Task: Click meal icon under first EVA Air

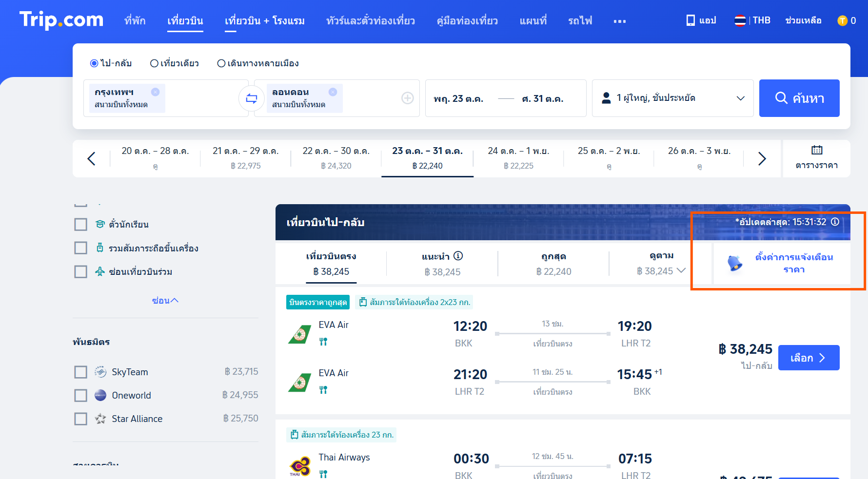Action: coord(323,342)
